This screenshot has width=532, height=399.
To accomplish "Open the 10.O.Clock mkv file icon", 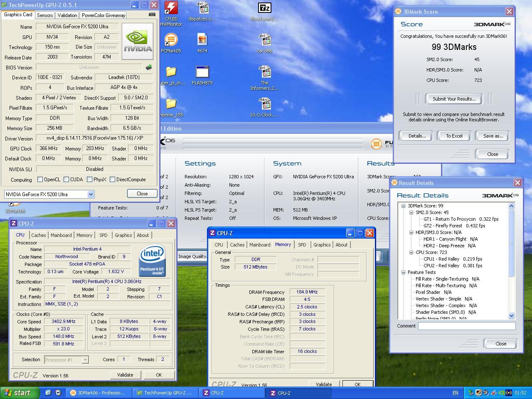I will (x=264, y=104).
